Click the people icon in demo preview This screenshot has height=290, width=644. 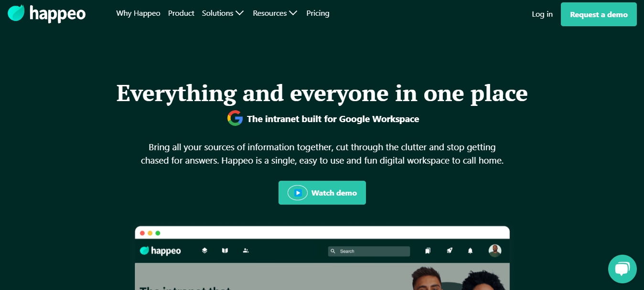[x=246, y=250]
